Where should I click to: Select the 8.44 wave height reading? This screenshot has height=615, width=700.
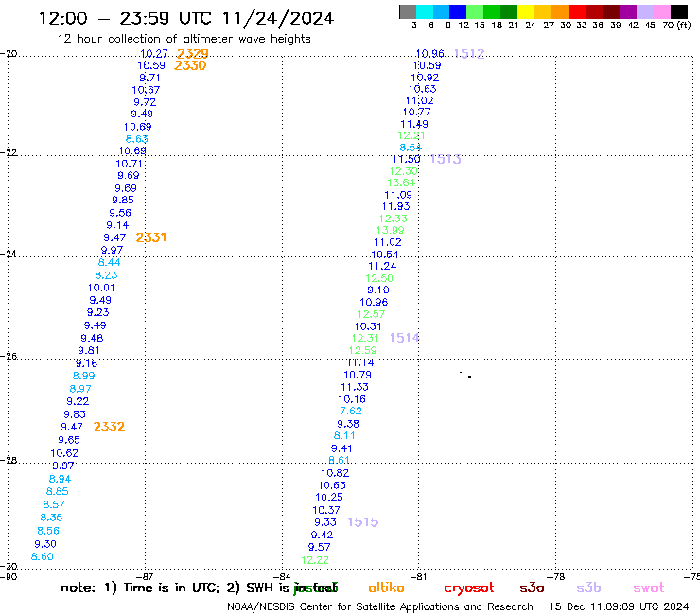point(110,262)
